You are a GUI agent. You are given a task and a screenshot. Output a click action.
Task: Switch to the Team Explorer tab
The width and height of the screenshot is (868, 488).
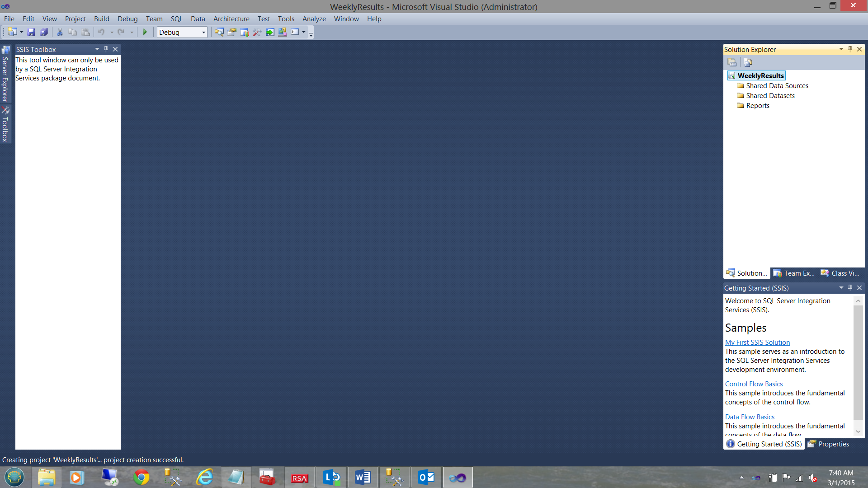coord(794,273)
